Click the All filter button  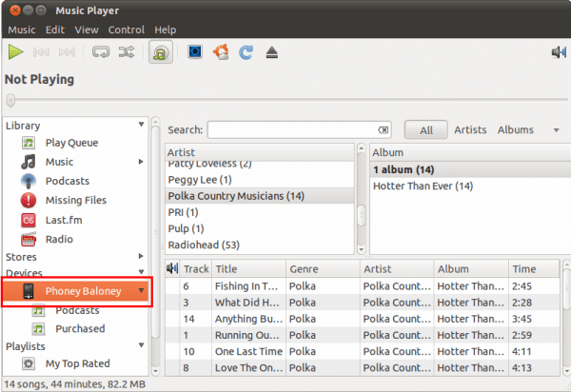click(426, 130)
